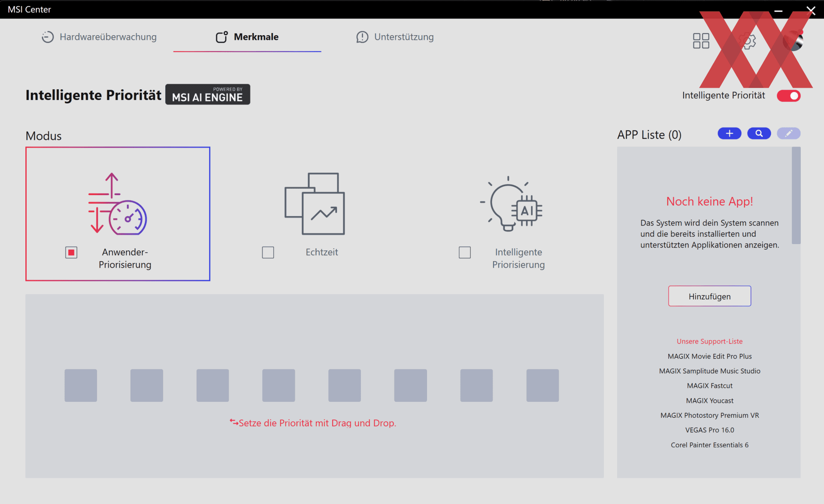Click the second priority slot

[147, 385]
